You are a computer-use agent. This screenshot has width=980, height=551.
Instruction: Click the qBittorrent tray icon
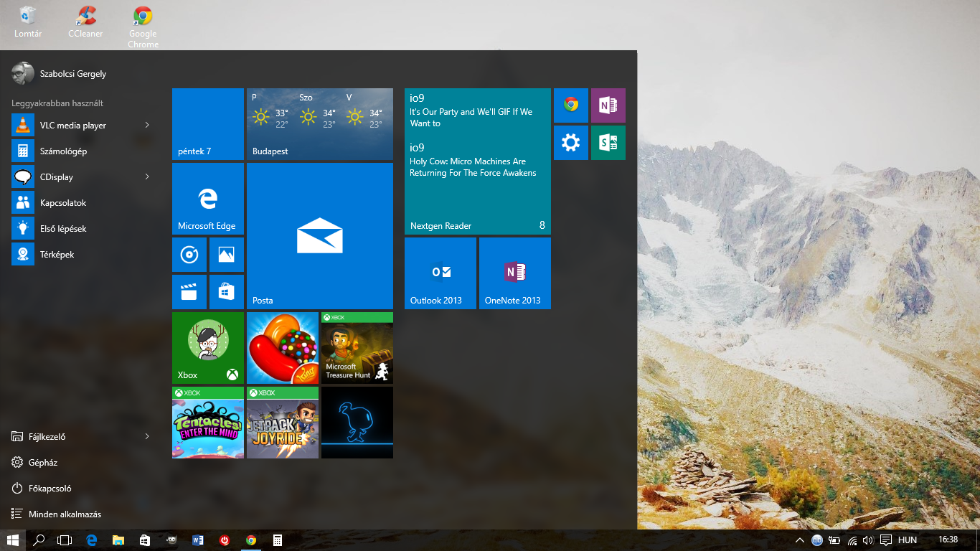point(817,540)
